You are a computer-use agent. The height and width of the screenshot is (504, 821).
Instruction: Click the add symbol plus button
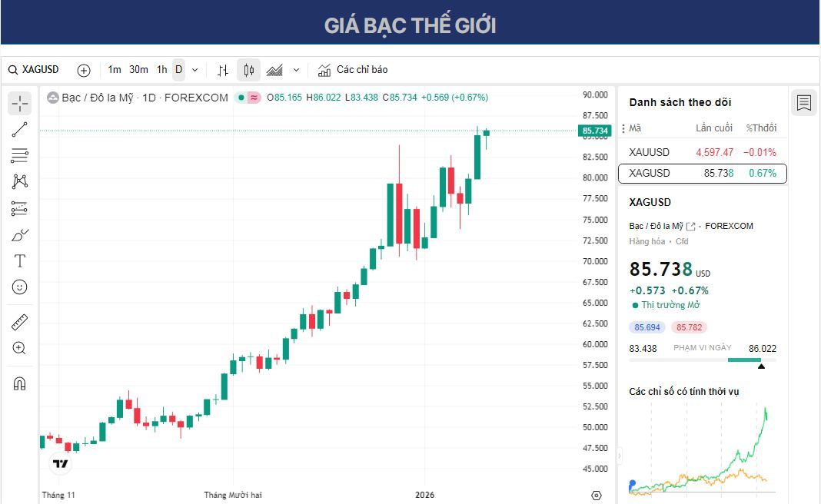[x=83, y=69]
